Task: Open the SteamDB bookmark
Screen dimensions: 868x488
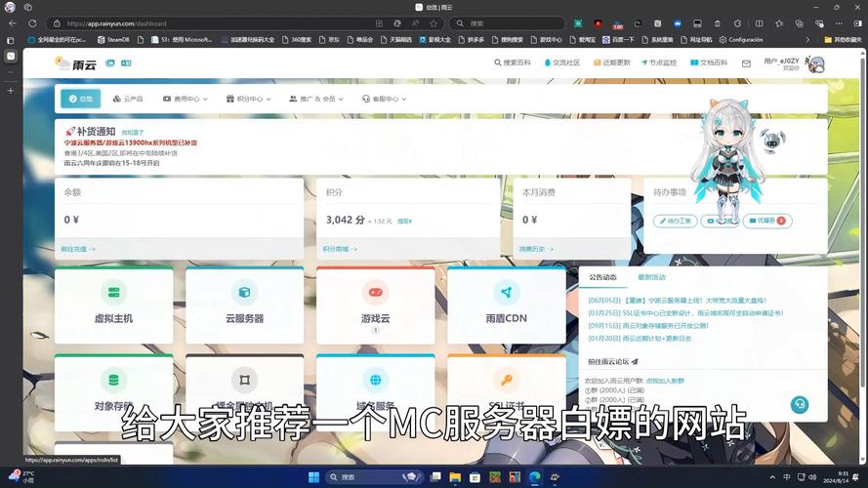Action: point(113,40)
